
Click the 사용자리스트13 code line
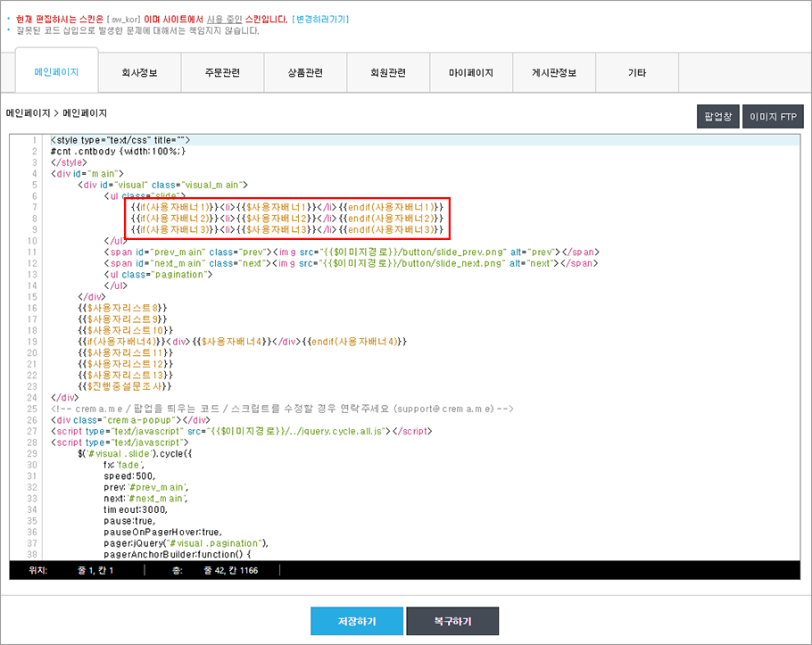point(125,375)
